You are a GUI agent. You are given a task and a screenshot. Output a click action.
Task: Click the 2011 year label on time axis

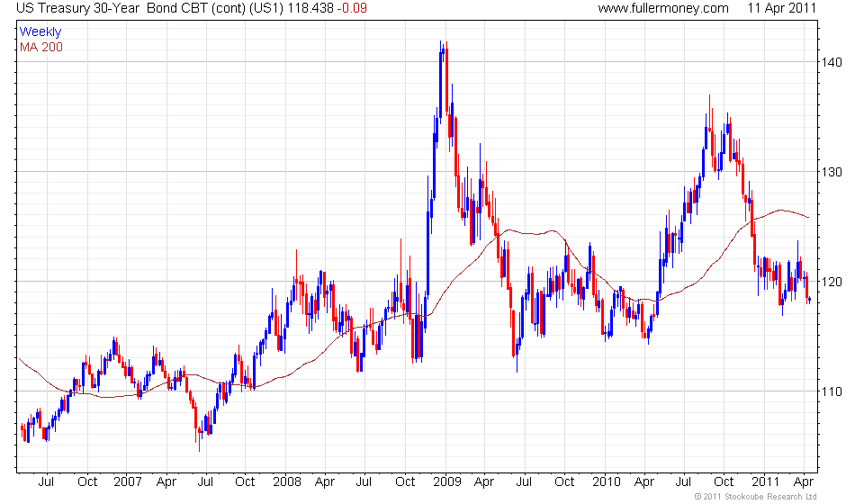(765, 482)
